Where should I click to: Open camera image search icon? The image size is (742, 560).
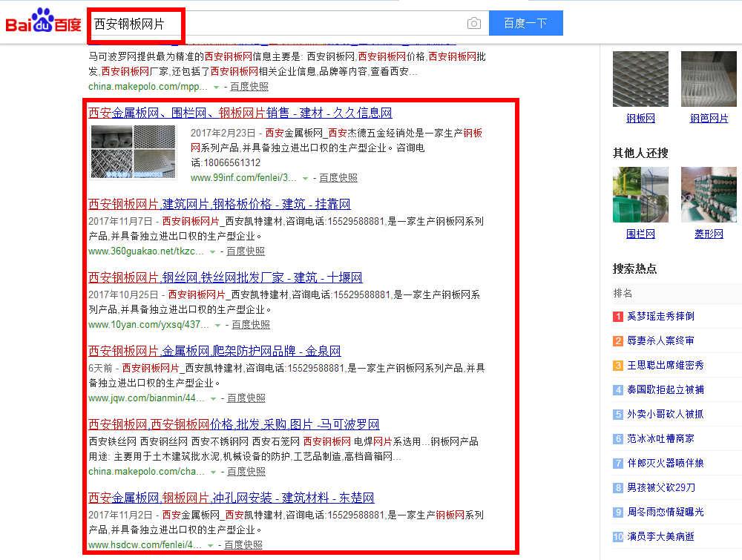pos(473,23)
